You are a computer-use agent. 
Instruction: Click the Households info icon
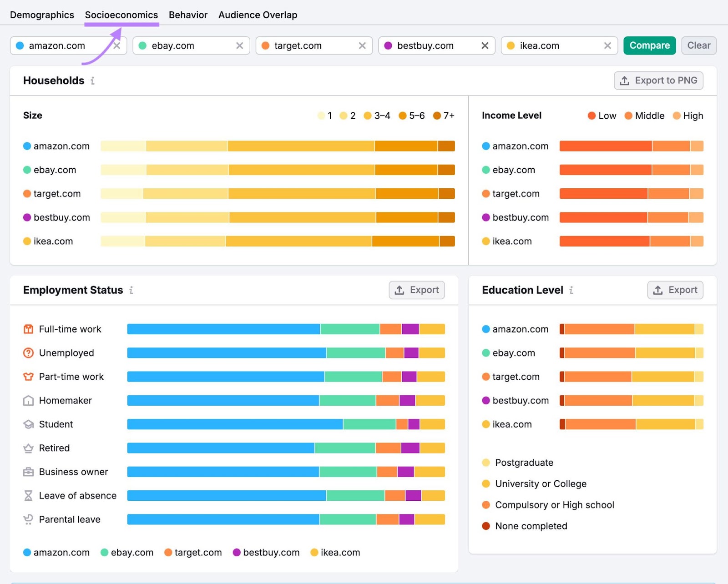click(92, 81)
